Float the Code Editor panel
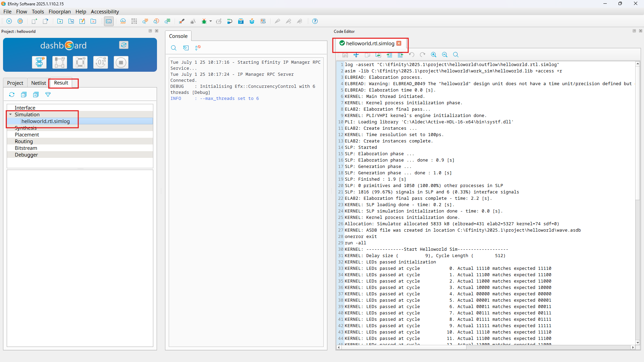 click(634, 31)
